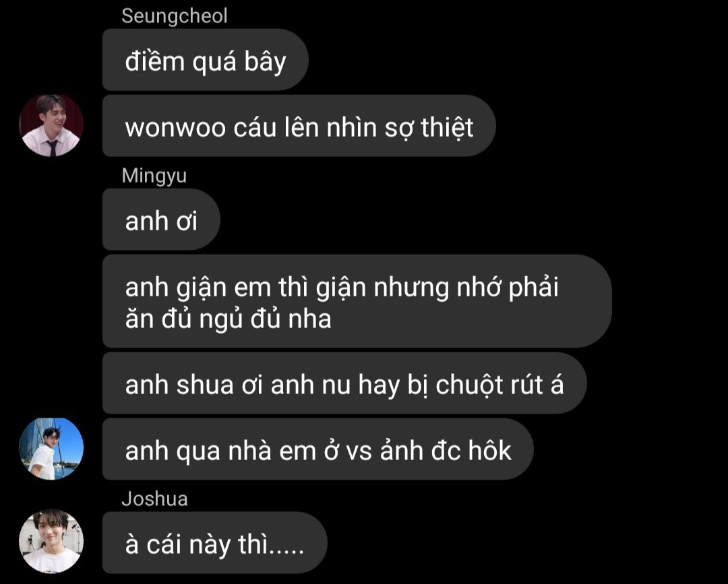This screenshot has height=584, width=728.
Task: Click the word "thiệt" in Seungcheol's message
Action: pyautogui.click(x=447, y=127)
